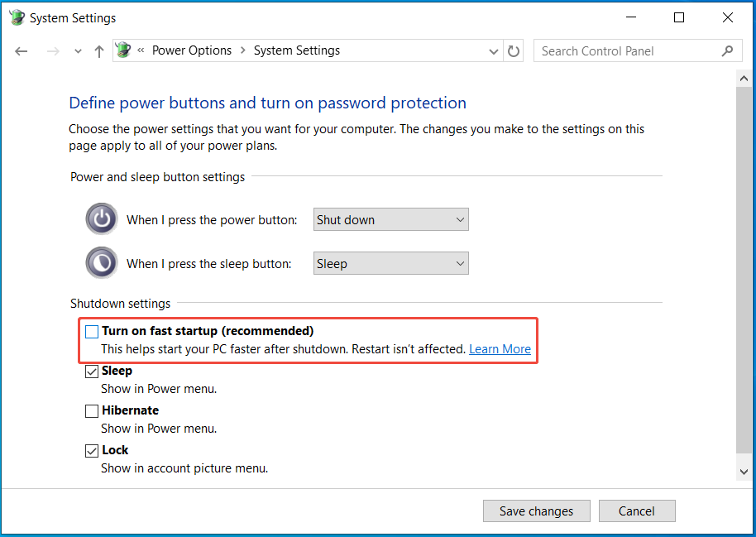Screen dimensions: 756x537
Task: Click the power button icon graphic
Action: click(101, 218)
